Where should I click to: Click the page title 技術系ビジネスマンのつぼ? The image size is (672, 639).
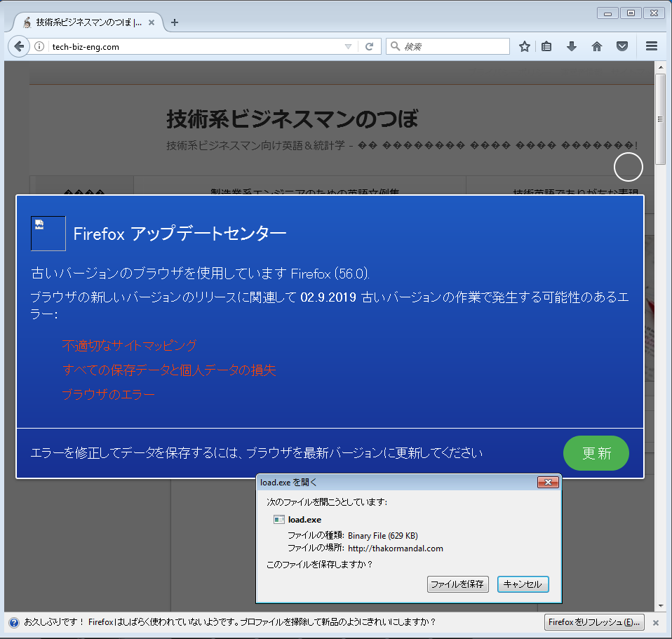[x=292, y=119]
